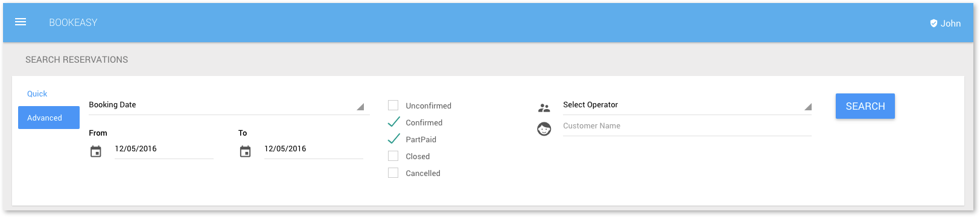This screenshot has height=217, width=980.
Task: Focus the Customer Name input field
Action: [x=687, y=127]
